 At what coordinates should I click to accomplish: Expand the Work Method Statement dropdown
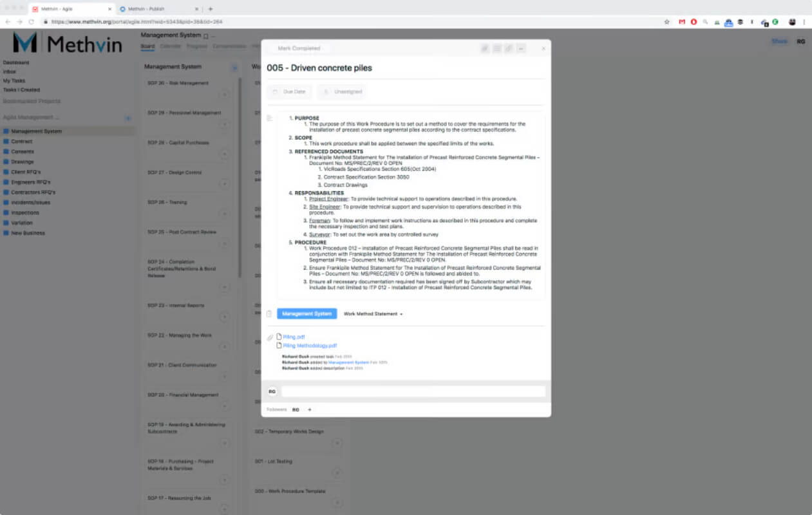[373, 314]
